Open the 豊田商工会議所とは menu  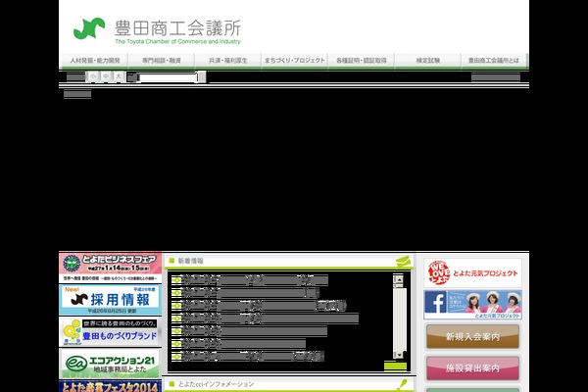point(494,61)
